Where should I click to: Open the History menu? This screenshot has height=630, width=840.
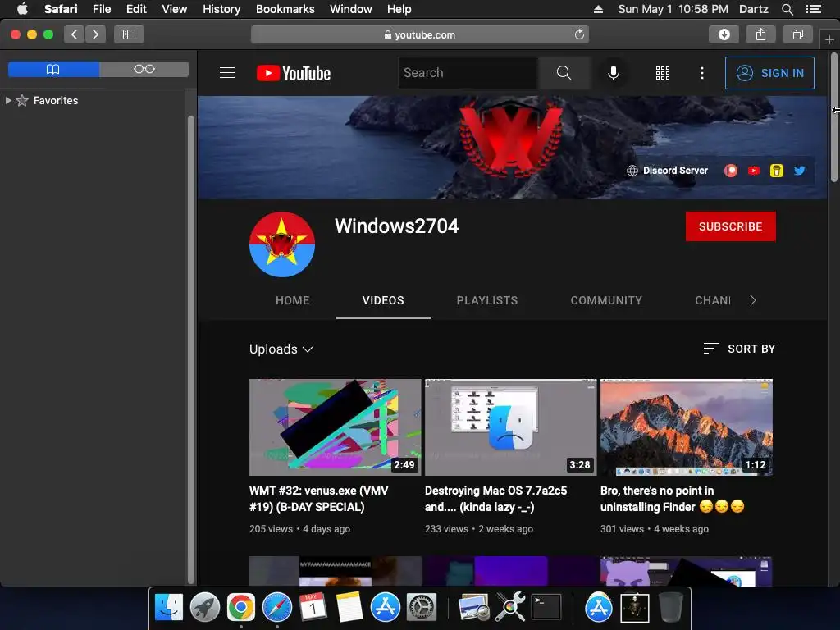tap(221, 9)
